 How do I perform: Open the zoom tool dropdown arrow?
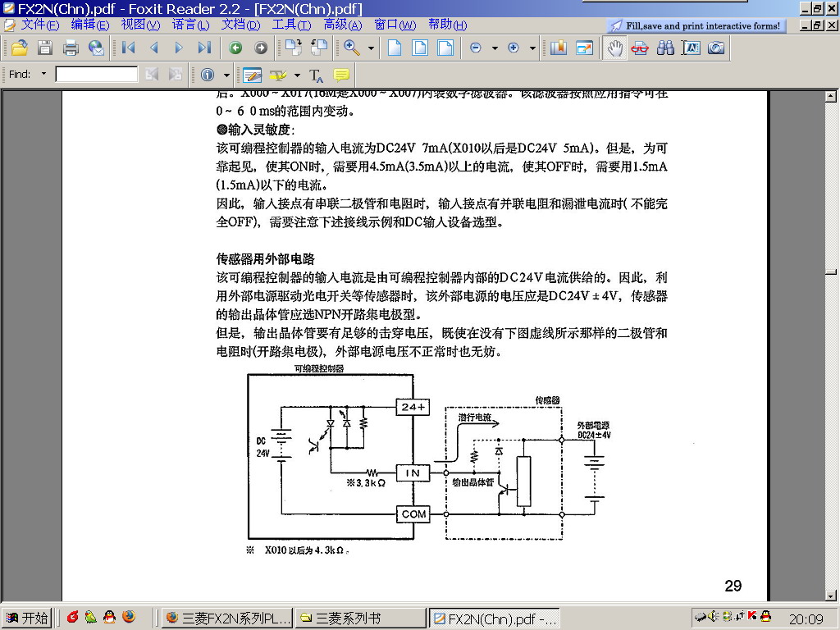pyautogui.click(x=371, y=48)
